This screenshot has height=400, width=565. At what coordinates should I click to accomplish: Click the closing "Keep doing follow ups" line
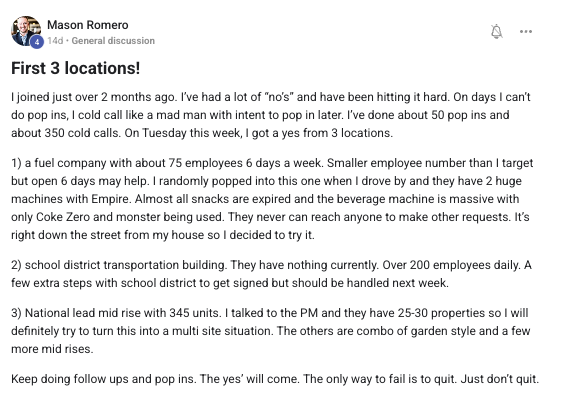[x=275, y=379]
